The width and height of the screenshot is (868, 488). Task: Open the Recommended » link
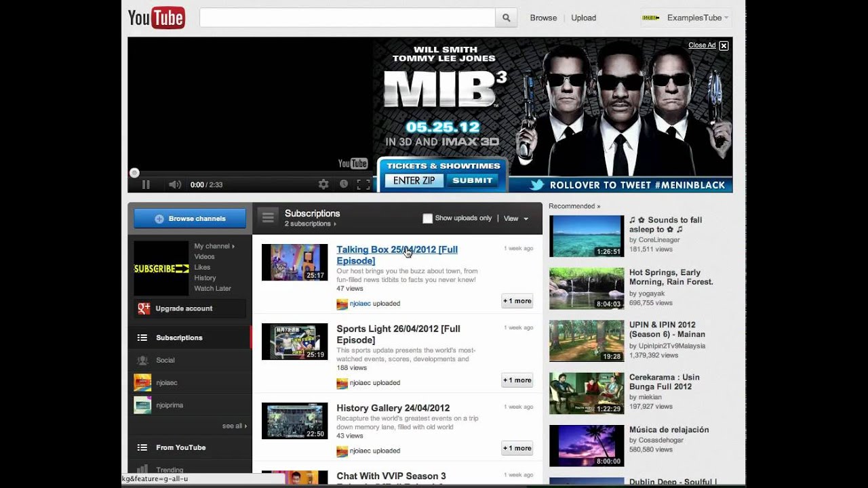[x=574, y=206]
